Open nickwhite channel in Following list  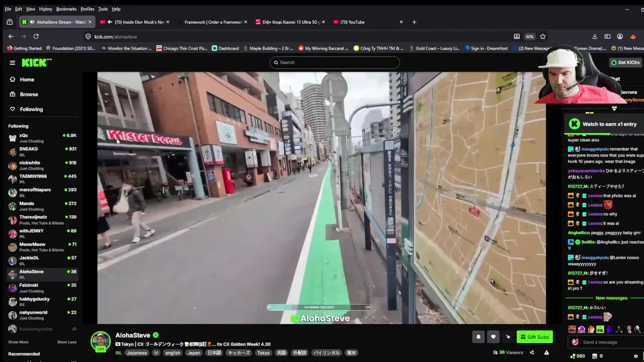click(x=42, y=165)
